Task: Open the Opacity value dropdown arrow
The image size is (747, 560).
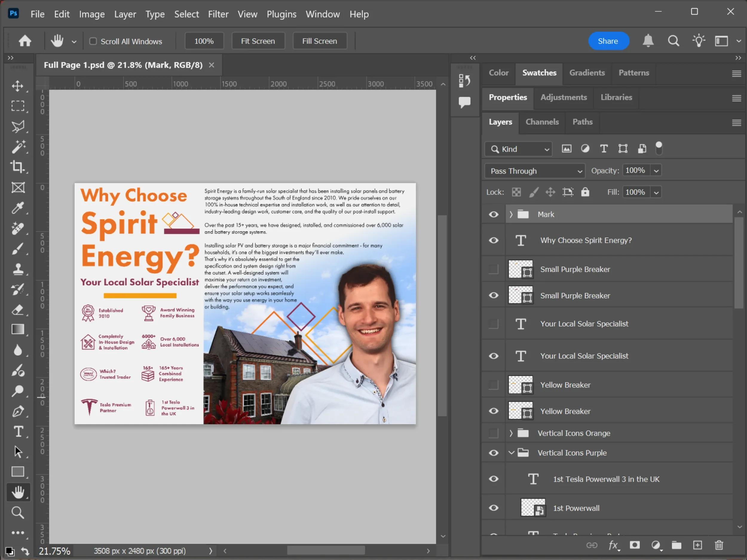Action: (x=656, y=171)
